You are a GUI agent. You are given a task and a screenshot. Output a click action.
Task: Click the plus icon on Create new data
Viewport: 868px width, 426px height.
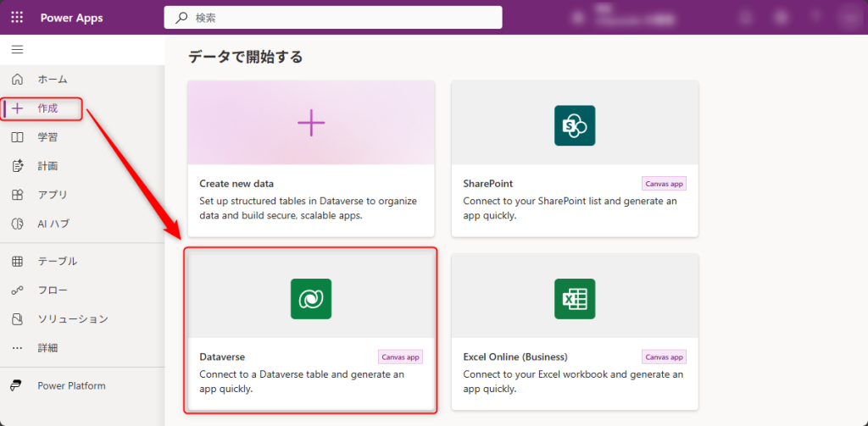(311, 124)
